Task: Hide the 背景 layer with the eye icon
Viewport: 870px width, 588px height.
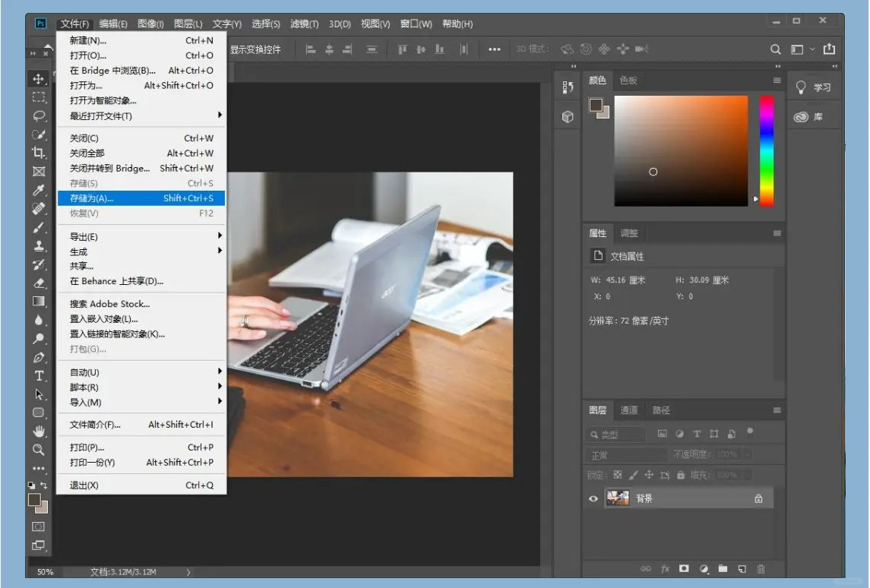Action: pyautogui.click(x=594, y=498)
